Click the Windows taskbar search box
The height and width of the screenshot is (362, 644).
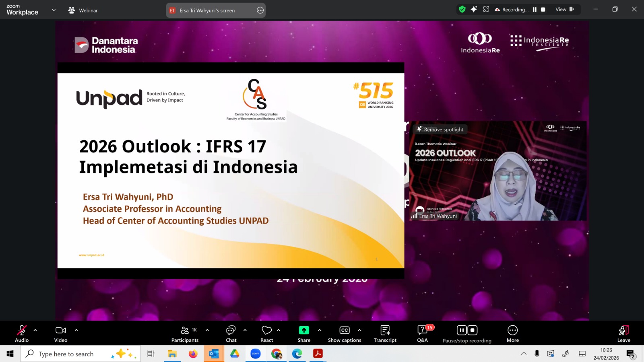pyautogui.click(x=72, y=354)
